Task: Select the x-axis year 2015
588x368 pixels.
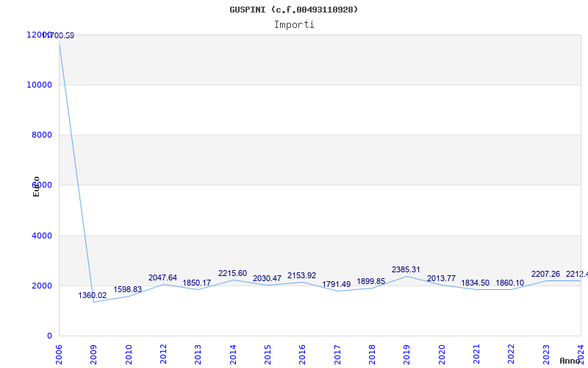Action: [268, 354]
